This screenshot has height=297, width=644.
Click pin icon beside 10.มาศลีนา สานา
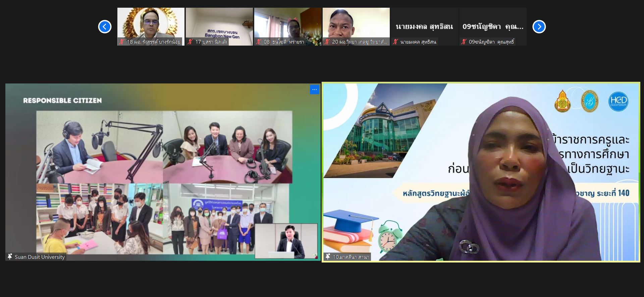[x=328, y=257]
